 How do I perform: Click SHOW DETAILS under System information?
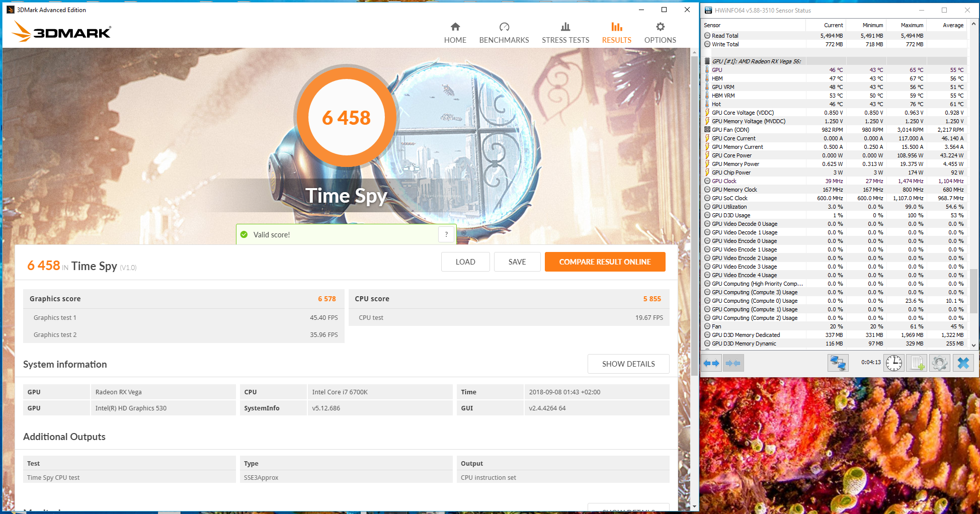coord(628,364)
